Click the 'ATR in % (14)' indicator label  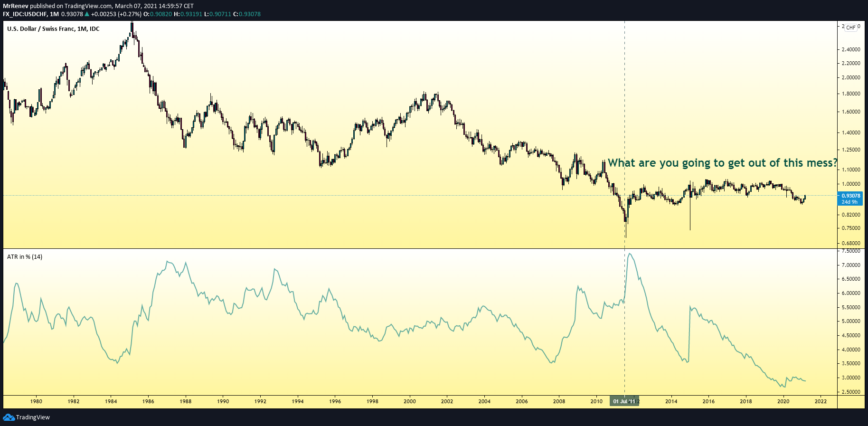pos(25,257)
